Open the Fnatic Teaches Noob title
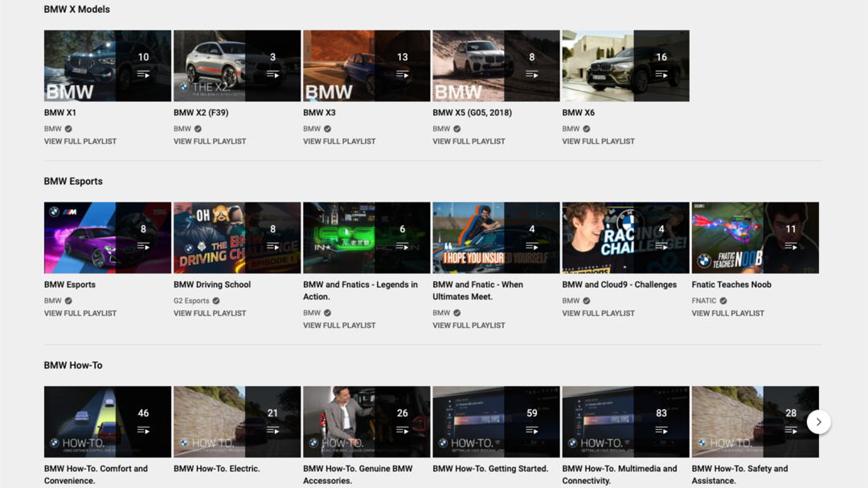868x488 pixels. (x=731, y=285)
